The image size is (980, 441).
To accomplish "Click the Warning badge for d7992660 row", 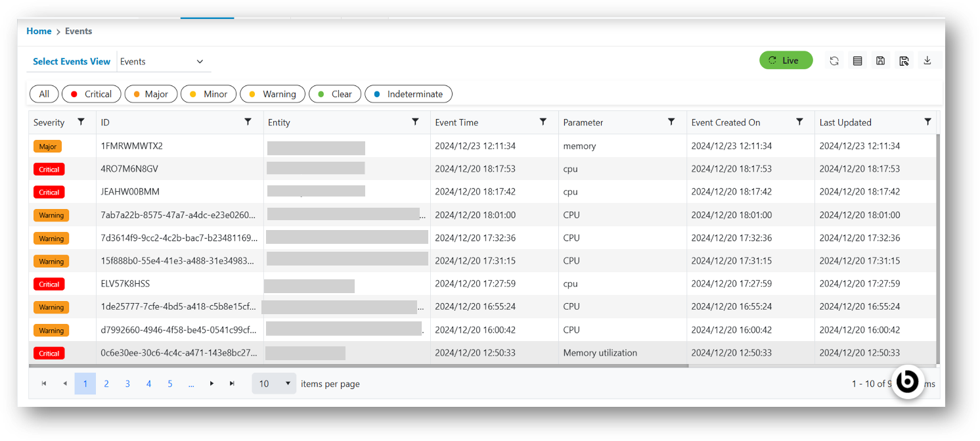I will coord(51,330).
